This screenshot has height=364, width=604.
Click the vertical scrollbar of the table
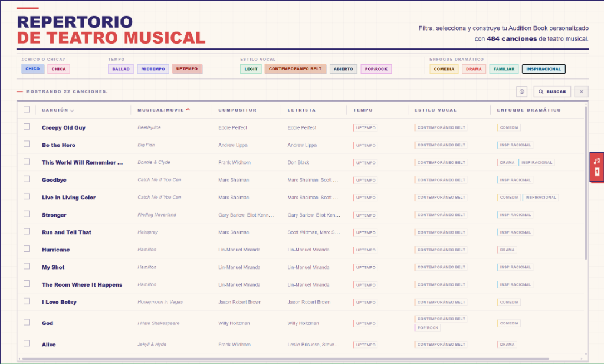(x=586, y=183)
